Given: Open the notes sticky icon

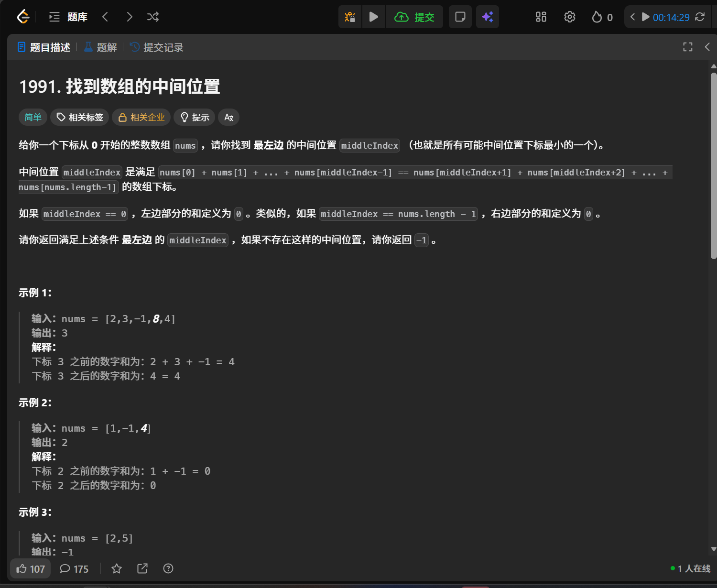Looking at the screenshot, I should pos(460,17).
